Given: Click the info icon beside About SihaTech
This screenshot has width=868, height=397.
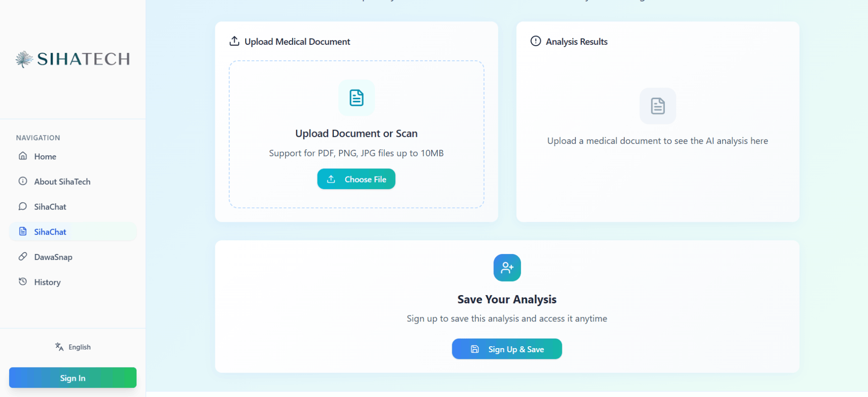Looking at the screenshot, I should tap(23, 181).
